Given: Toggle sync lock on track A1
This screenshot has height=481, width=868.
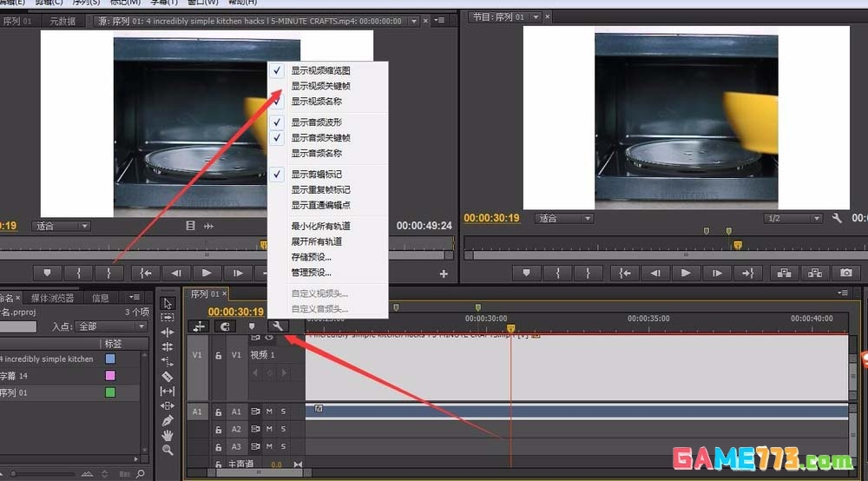Looking at the screenshot, I should pyautogui.click(x=255, y=412).
